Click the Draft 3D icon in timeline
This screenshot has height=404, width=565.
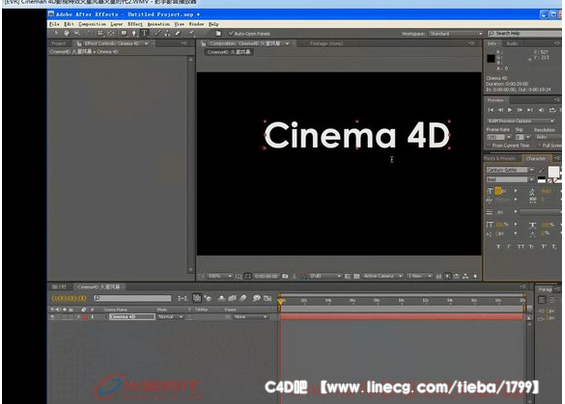pyautogui.click(x=208, y=298)
